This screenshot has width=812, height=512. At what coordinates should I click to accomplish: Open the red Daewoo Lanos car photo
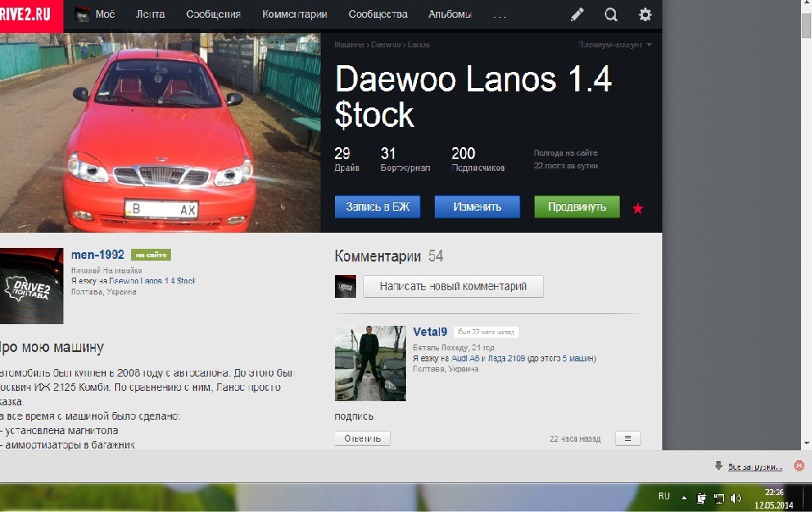(160, 133)
